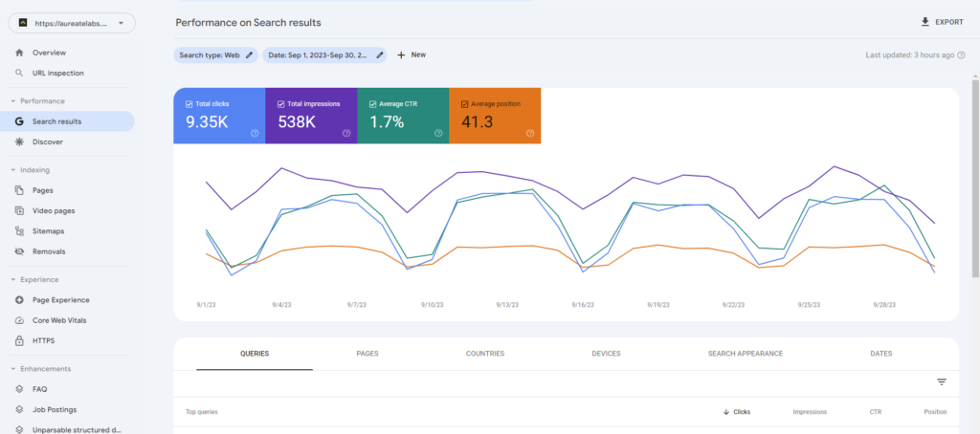Click help icon on Average position card
The width and height of the screenshot is (980, 434).
530,134
